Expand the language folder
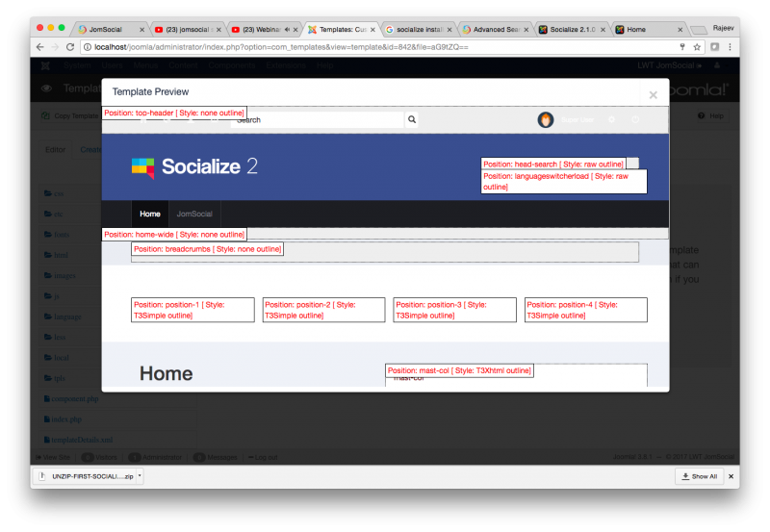The height and width of the screenshot is (532, 770). click(x=63, y=317)
